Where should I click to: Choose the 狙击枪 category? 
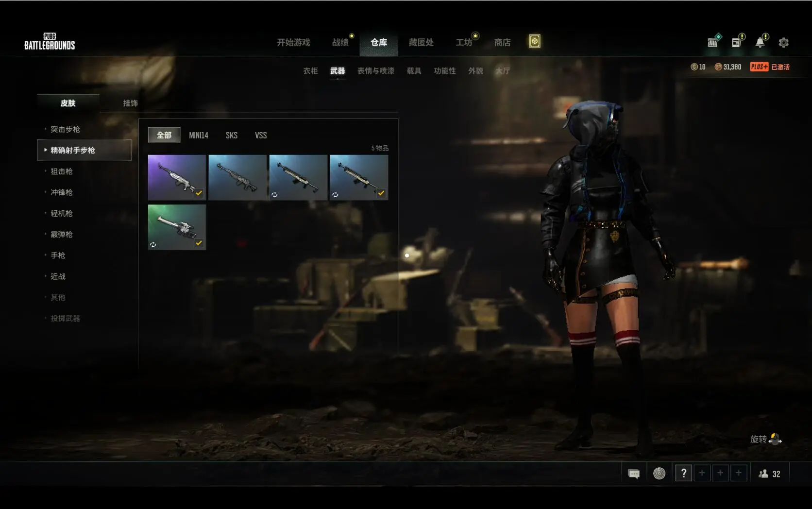click(61, 171)
